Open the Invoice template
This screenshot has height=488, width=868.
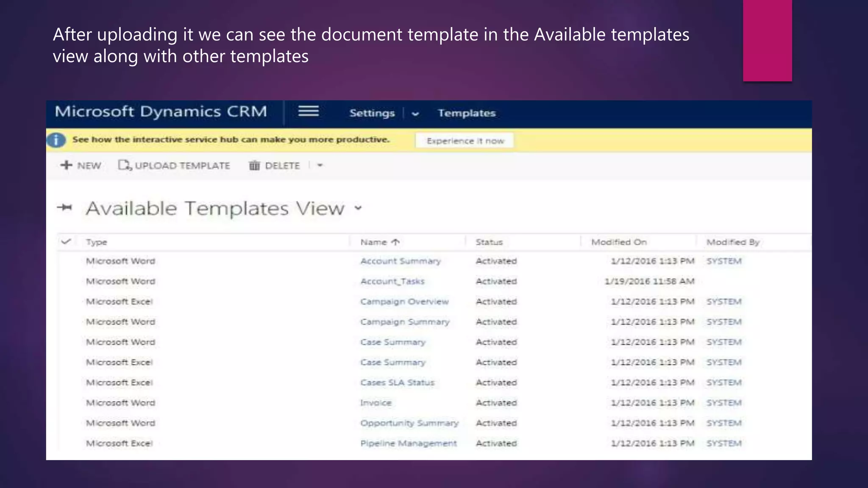click(x=376, y=403)
